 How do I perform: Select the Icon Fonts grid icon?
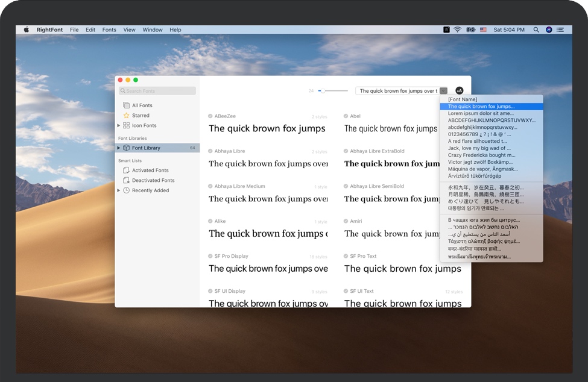click(x=126, y=125)
